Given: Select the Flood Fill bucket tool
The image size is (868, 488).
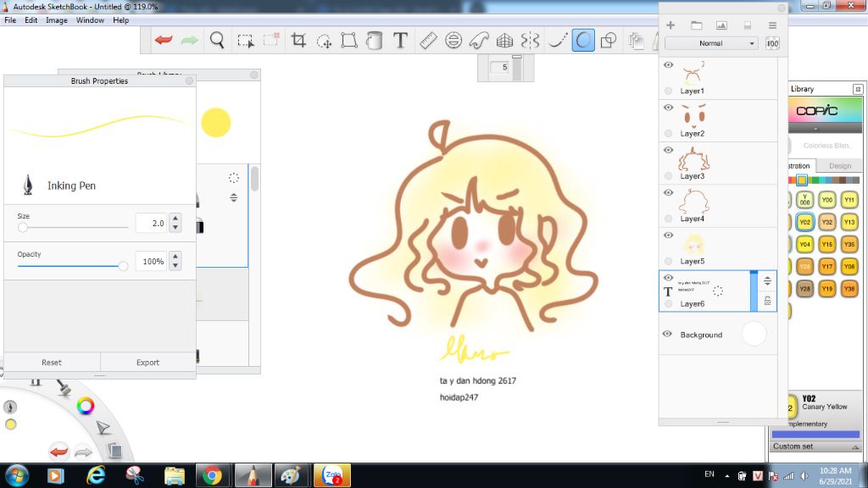Looking at the screenshot, I should [x=374, y=41].
